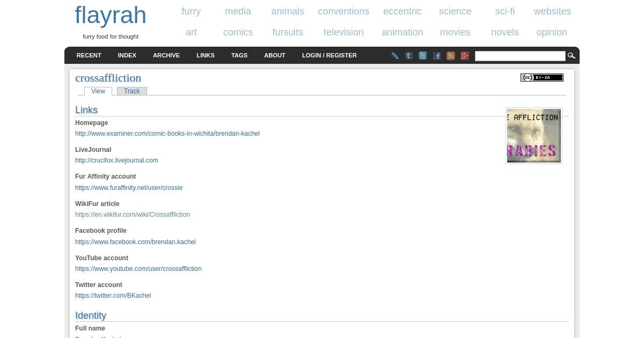Open the Links menu item
The width and height of the screenshot is (644, 338).
[x=206, y=55]
